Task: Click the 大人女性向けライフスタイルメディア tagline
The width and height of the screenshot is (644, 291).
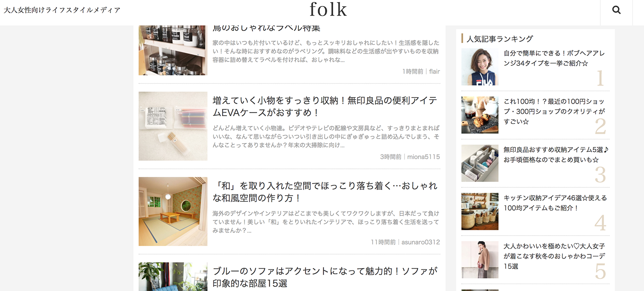Action: point(62,10)
